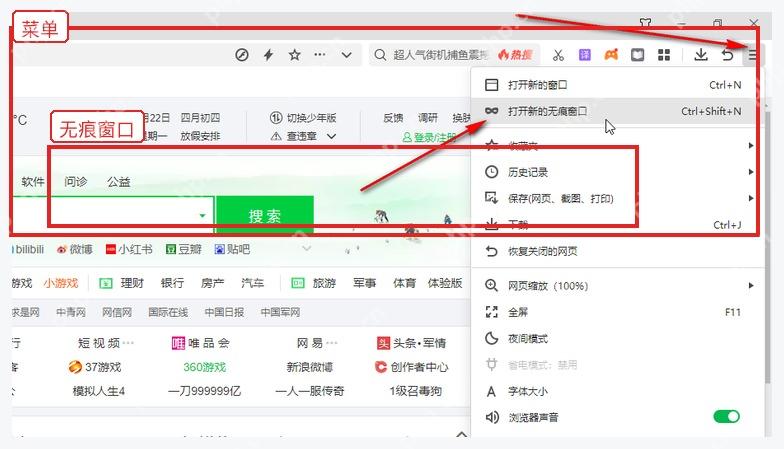
Task: Click the compass browsing mode icon
Action: click(242, 54)
